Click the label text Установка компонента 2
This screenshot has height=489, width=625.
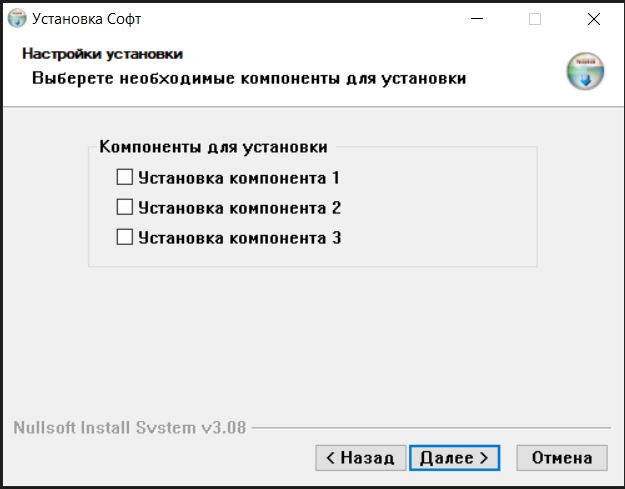coord(240,208)
